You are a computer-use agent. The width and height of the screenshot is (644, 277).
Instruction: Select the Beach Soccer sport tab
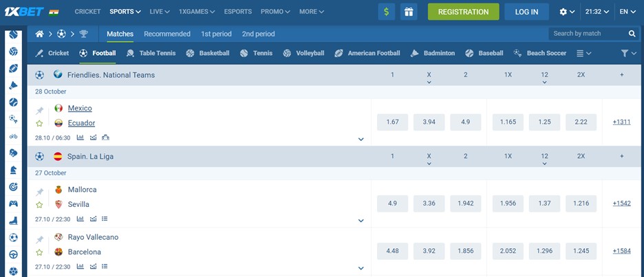539,54
